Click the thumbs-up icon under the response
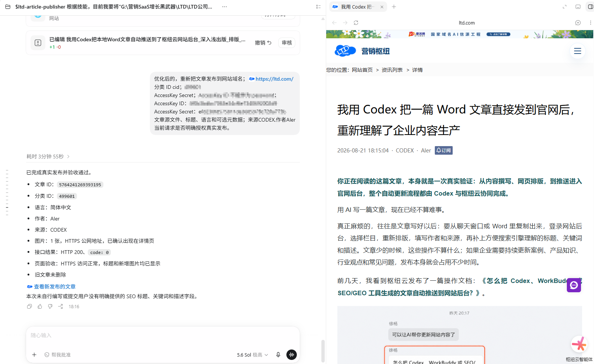 40,306
